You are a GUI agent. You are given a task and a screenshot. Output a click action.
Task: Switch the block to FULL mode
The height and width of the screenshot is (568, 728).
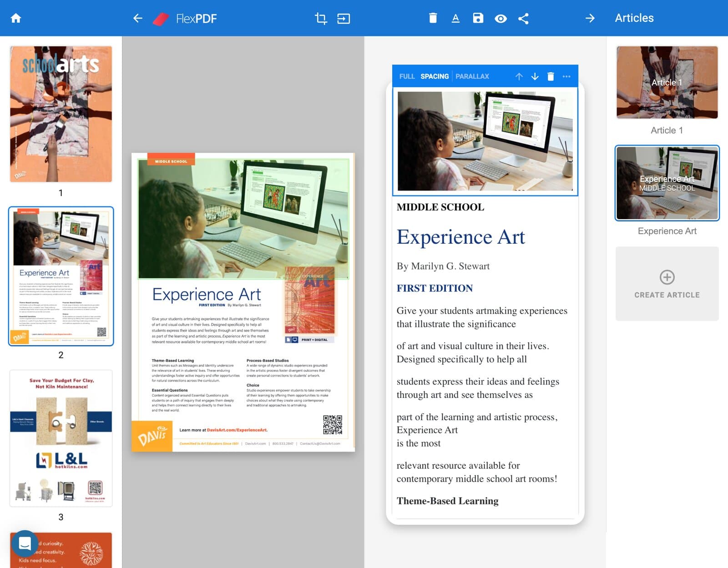[x=407, y=76]
